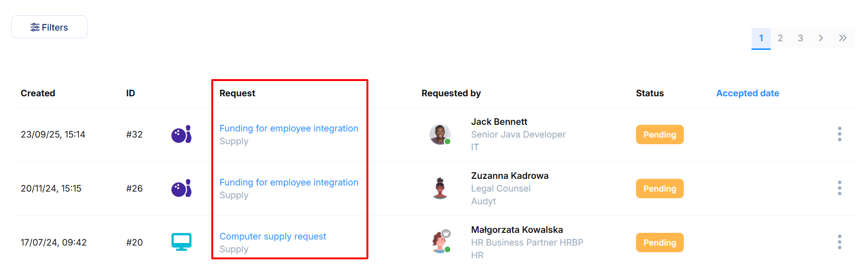The width and height of the screenshot is (868, 268).
Task: Open Zuzanna Kadrowa's profile avatar
Action: [440, 189]
